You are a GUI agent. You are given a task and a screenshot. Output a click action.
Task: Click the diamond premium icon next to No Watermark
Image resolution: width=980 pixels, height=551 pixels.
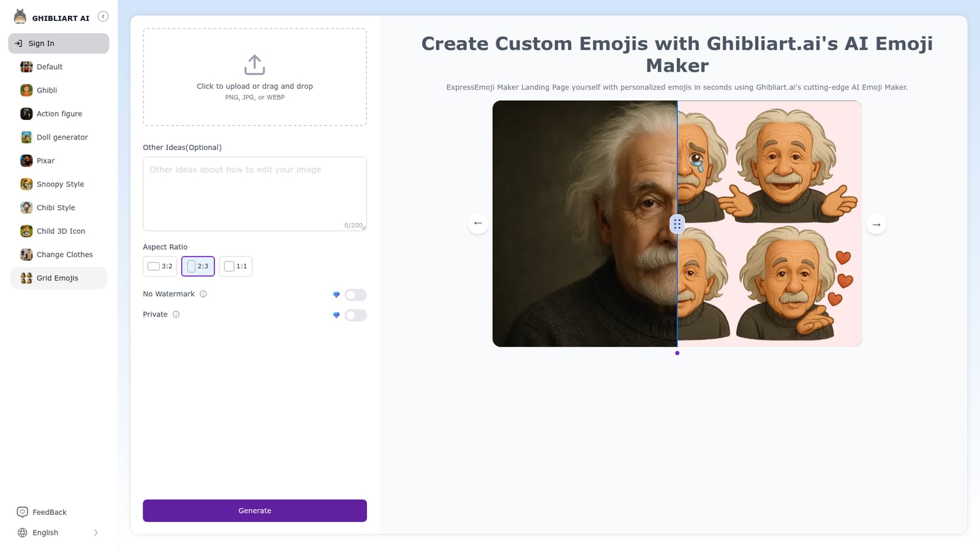(x=336, y=294)
